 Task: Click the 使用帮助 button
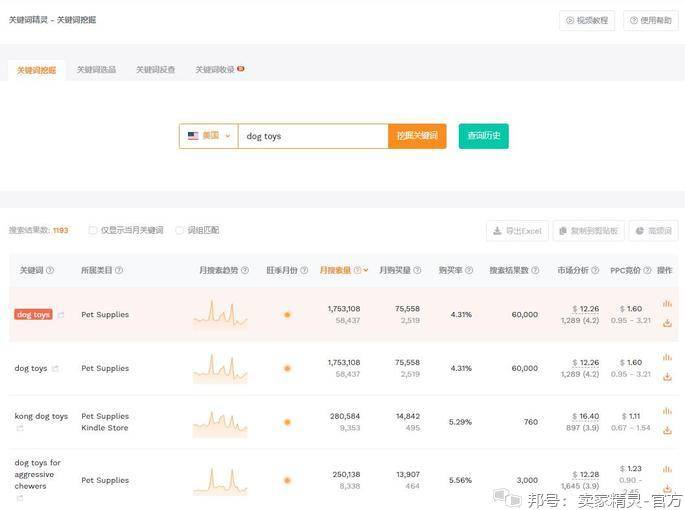[650, 20]
